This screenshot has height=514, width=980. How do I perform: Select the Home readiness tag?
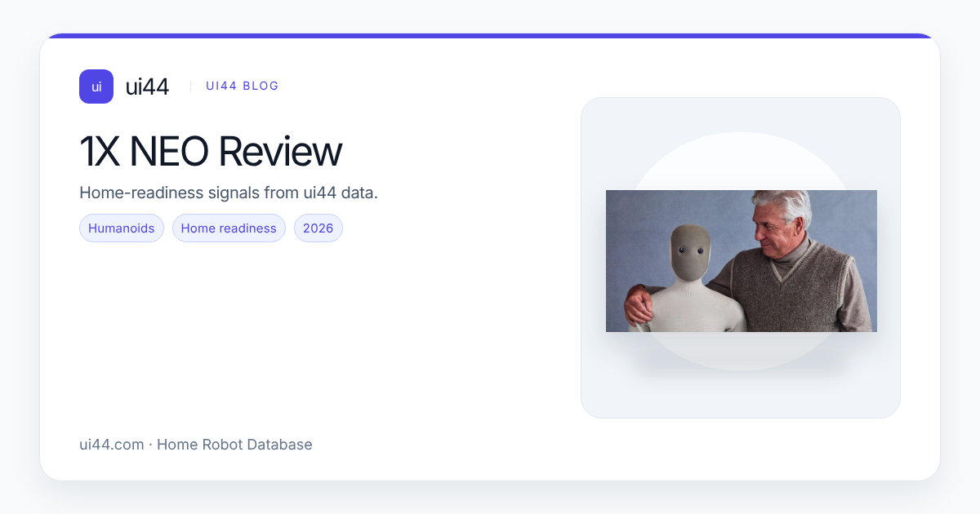[x=229, y=228]
